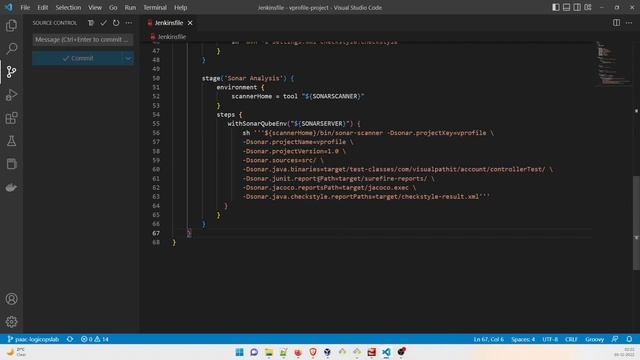Select the Jenkinsfile editor tab
Image resolution: width=640 pixels, height=360 pixels.
(168, 23)
